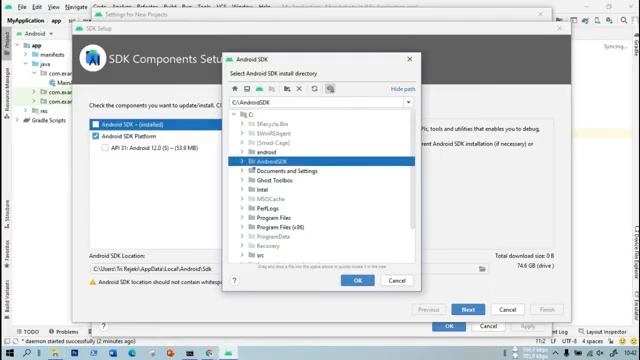The image size is (640, 360).
Task: Open TODO tool window tab
Action: 28,331
